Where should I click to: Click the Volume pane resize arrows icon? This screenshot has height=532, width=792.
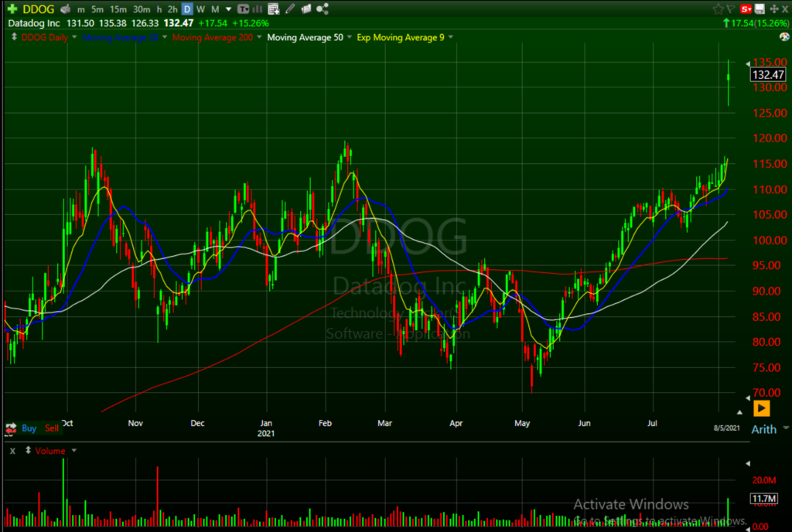(x=29, y=450)
